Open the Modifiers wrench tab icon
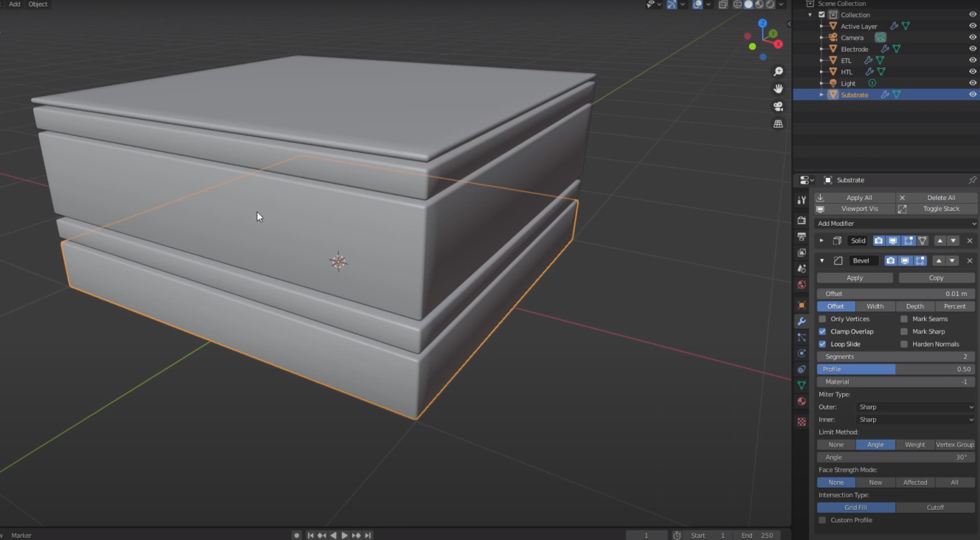This screenshot has width=980, height=540. (802, 321)
